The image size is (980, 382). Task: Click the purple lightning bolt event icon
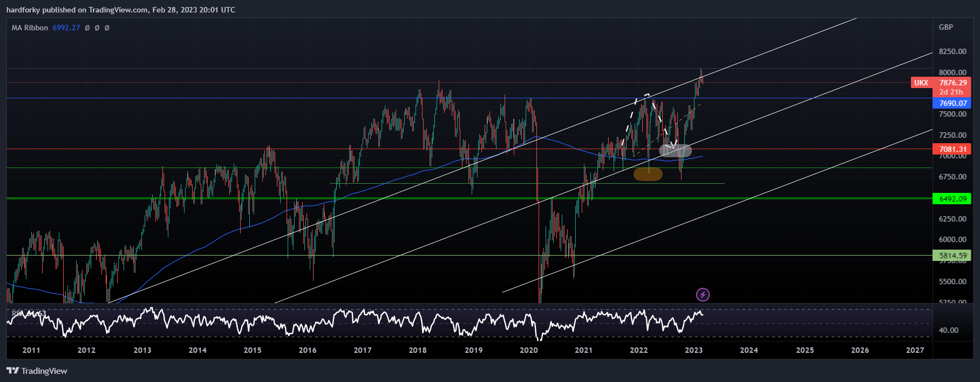click(x=703, y=294)
